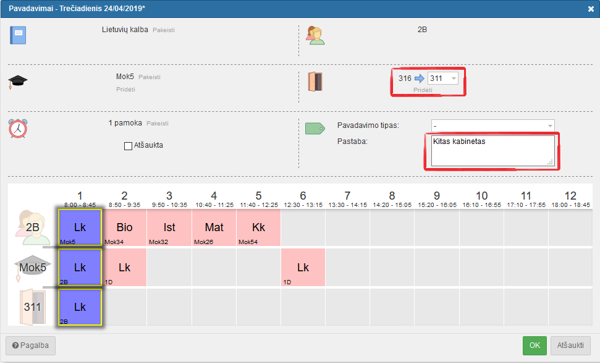Click the classroom door icon

click(315, 82)
